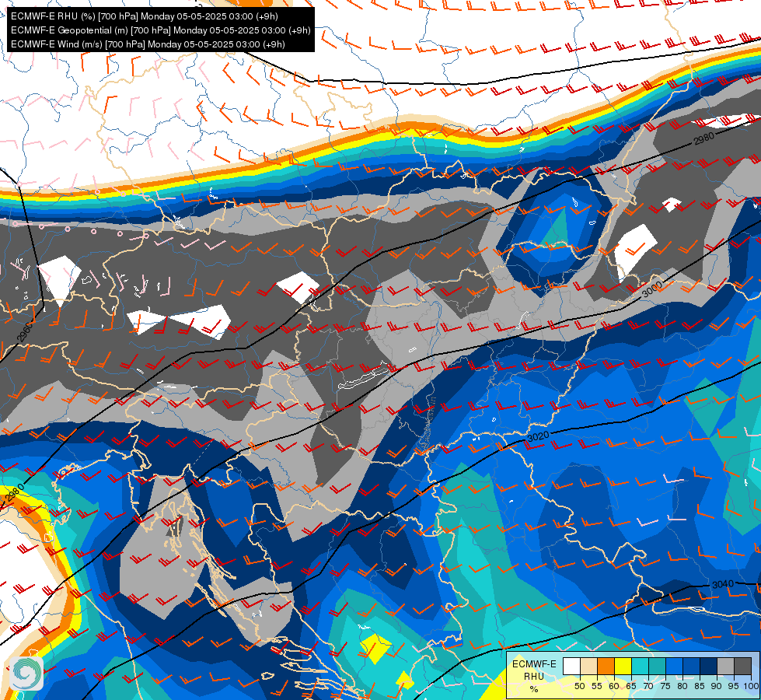Select the RHU (%) 700 hPa title line
Screen dimensions: 761x700
tap(144, 16)
